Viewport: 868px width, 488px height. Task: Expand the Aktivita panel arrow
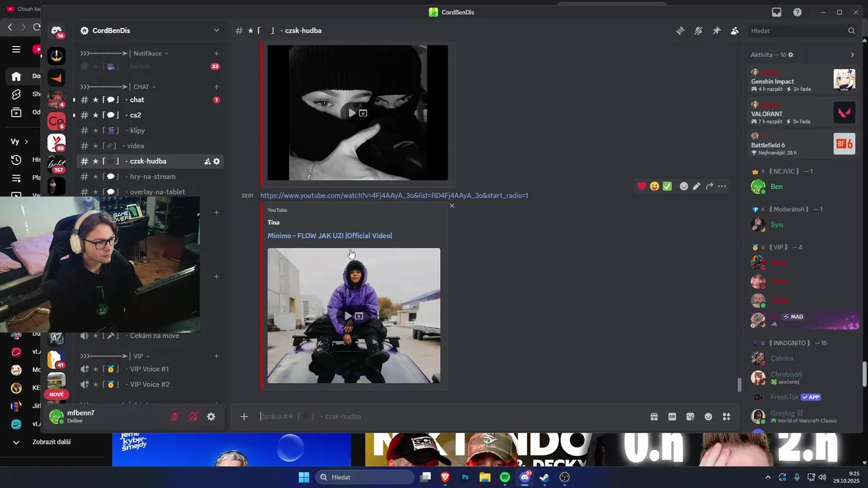tap(852, 54)
